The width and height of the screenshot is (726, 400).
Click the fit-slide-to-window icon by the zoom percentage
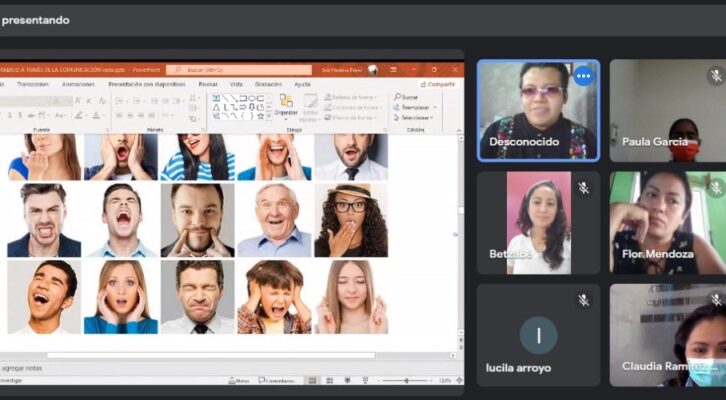click(x=459, y=381)
